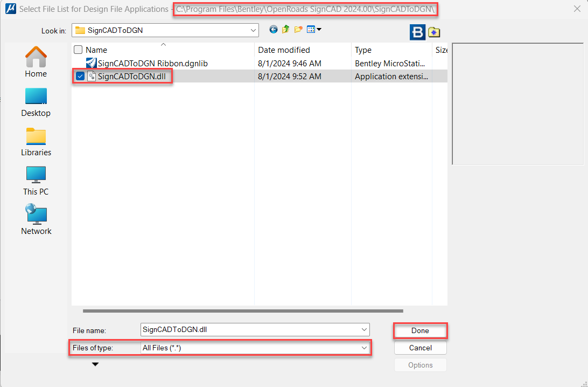Viewport: 588px width, 387px height.
Task: Expand the File name dropdown arrow
Action: click(x=364, y=329)
